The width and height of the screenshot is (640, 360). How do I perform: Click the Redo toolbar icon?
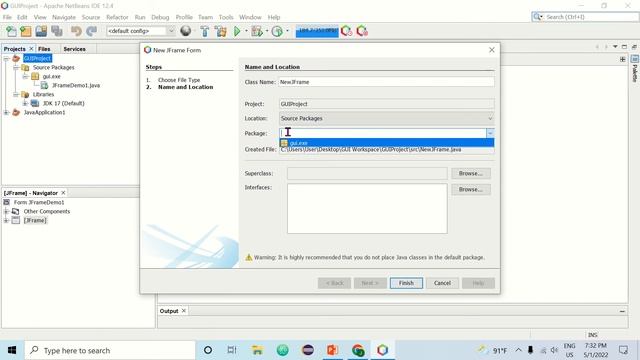(x=91, y=31)
